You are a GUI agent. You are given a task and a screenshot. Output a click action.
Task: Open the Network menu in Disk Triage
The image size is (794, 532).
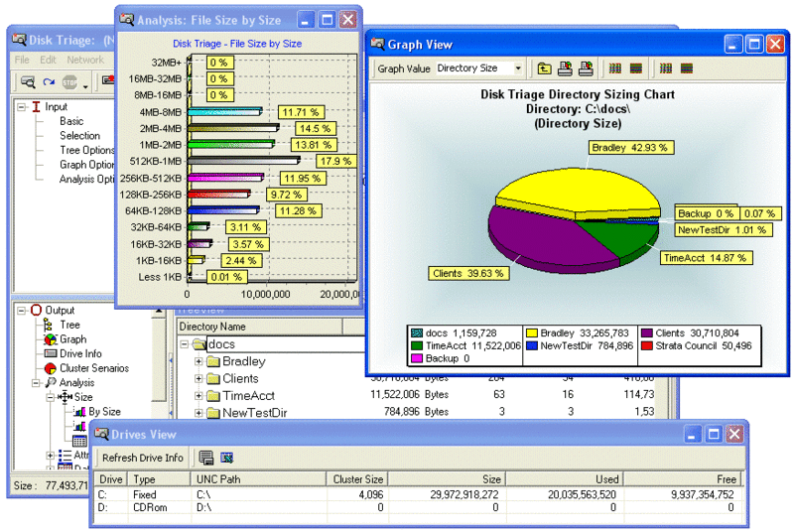click(x=85, y=60)
